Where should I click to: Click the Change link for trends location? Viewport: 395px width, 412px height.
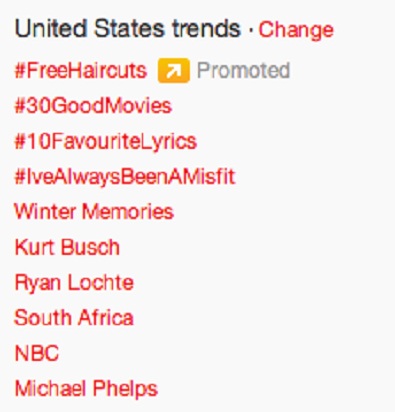pos(296,30)
